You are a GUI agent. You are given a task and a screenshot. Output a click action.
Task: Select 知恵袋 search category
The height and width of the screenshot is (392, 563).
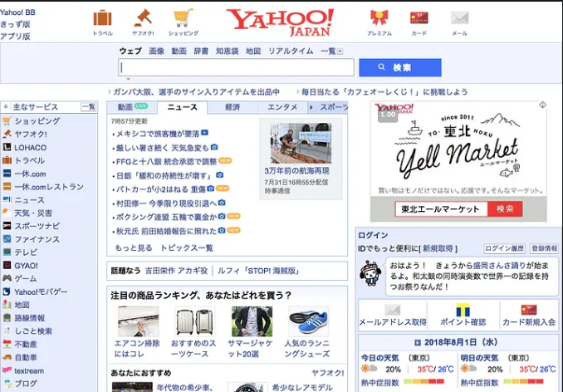tap(227, 51)
